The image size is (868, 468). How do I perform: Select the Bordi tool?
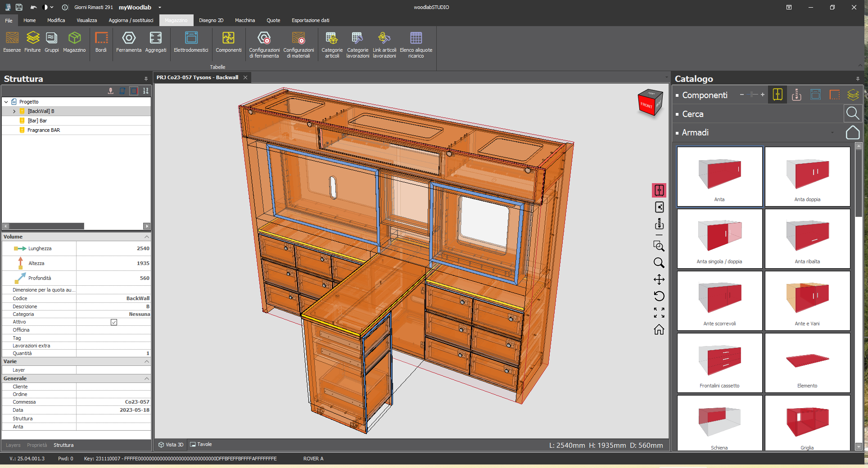click(x=101, y=43)
